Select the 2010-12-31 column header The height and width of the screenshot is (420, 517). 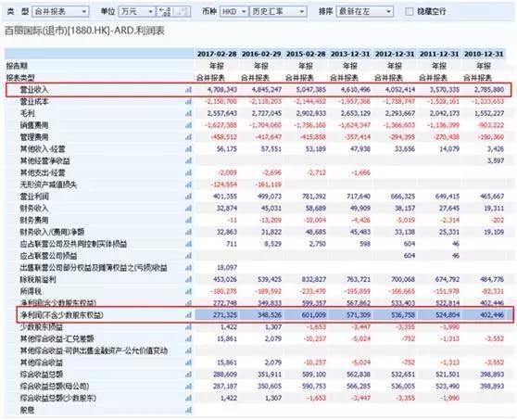pyautogui.click(x=484, y=54)
